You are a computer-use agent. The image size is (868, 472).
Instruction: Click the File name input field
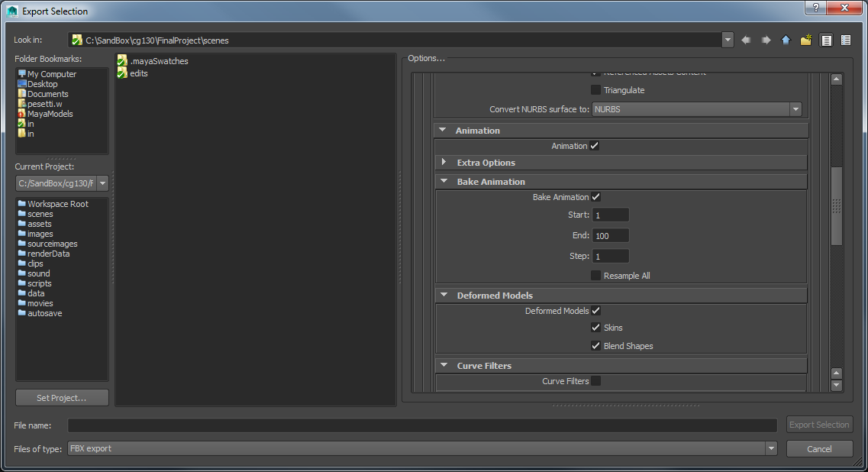[x=422, y=425]
